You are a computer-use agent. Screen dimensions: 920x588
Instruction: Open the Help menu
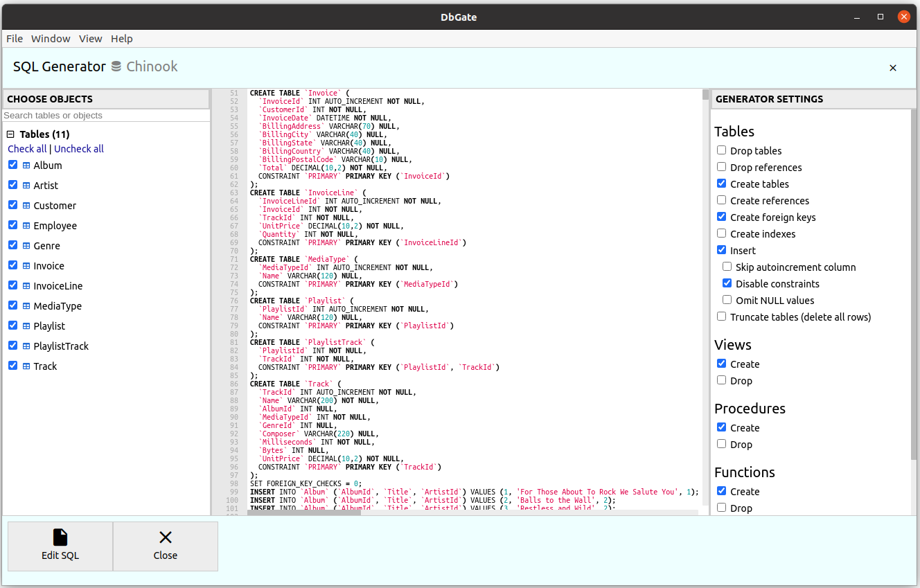pos(122,39)
